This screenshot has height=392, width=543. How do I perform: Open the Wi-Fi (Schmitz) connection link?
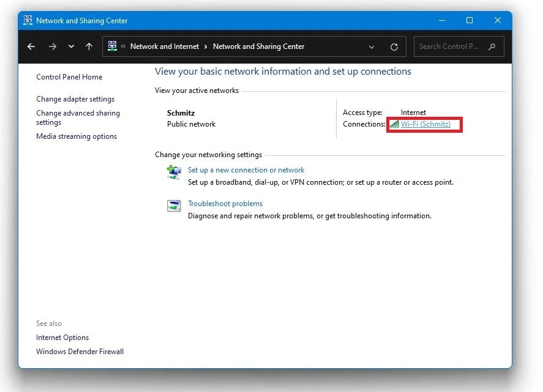pos(427,124)
